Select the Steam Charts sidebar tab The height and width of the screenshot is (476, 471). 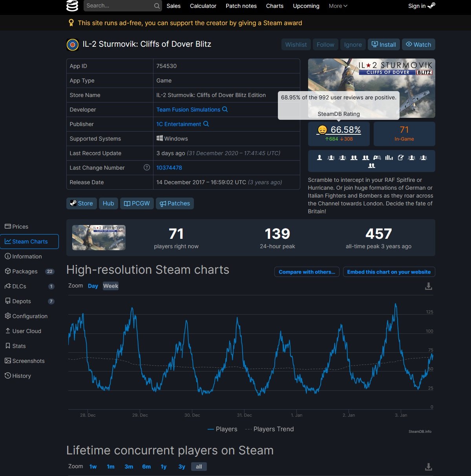click(29, 242)
